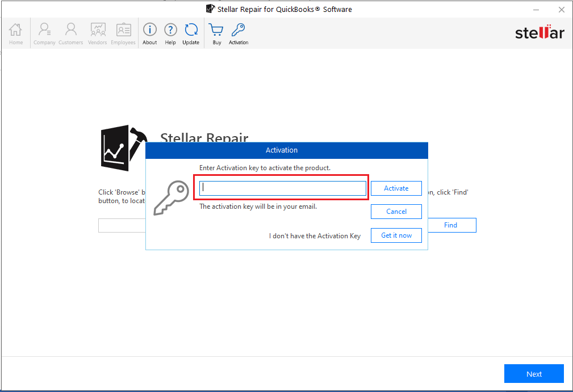Select the Company toolbar icon
573x392 pixels.
coord(44,33)
